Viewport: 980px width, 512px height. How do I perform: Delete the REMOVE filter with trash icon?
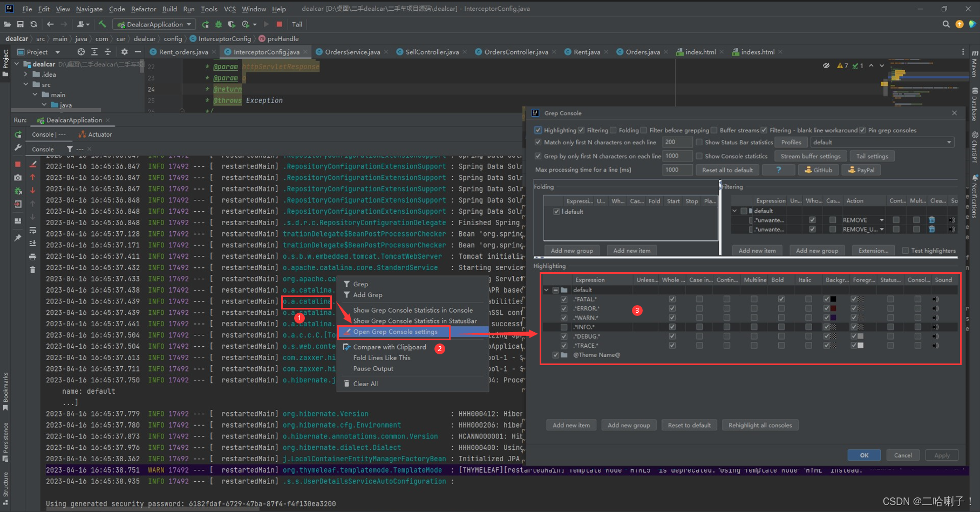tap(931, 220)
